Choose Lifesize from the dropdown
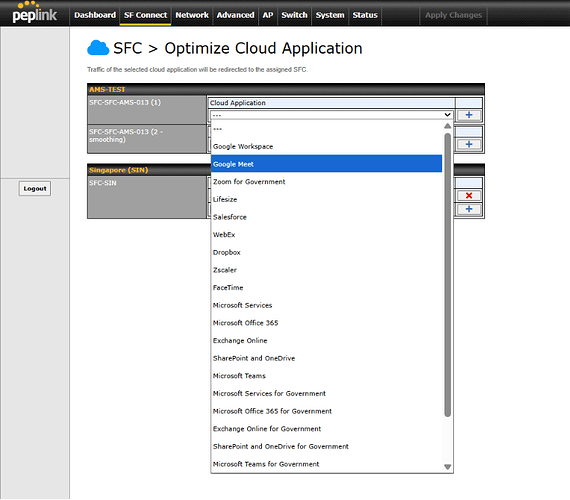This screenshot has height=500, width=570. [x=326, y=199]
